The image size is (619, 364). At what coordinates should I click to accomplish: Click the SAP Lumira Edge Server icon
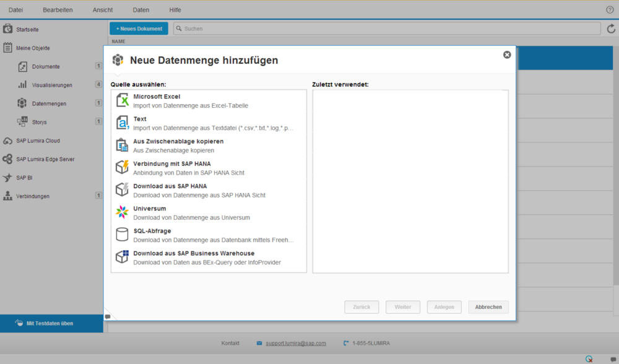pyautogui.click(x=7, y=159)
